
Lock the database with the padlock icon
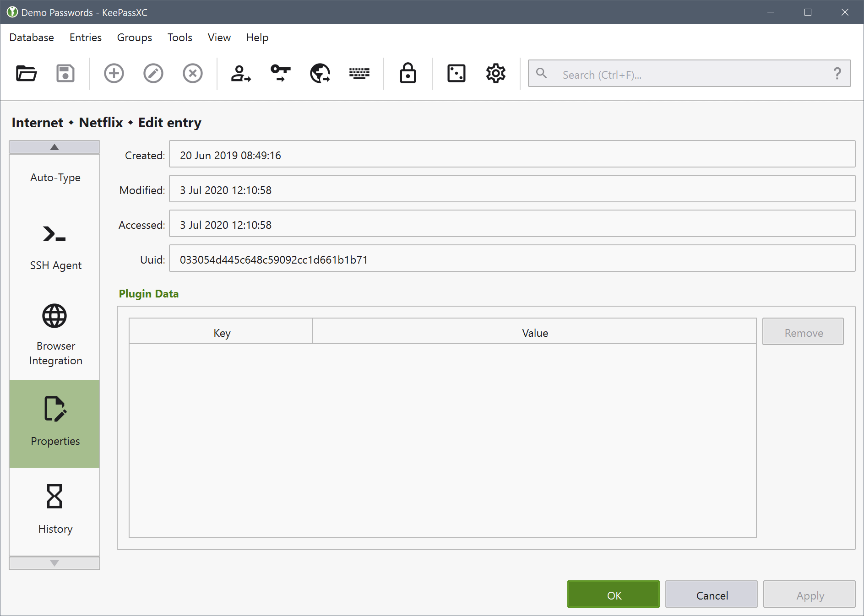408,73
